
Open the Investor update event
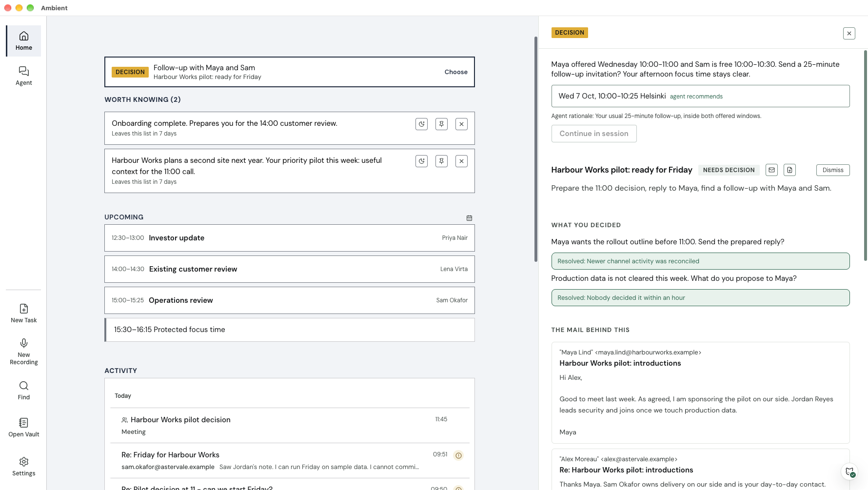290,238
